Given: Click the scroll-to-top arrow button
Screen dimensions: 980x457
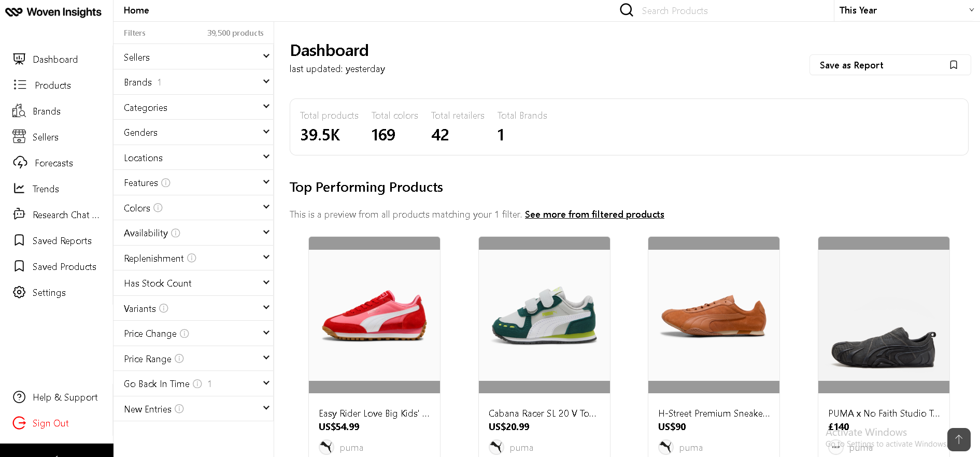Looking at the screenshot, I should point(958,439).
